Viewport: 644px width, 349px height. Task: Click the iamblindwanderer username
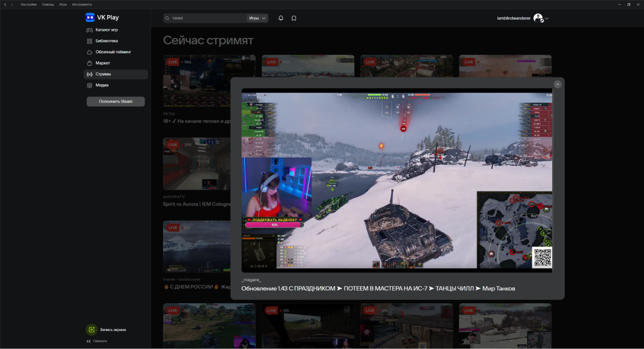pyautogui.click(x=514, y=18)
